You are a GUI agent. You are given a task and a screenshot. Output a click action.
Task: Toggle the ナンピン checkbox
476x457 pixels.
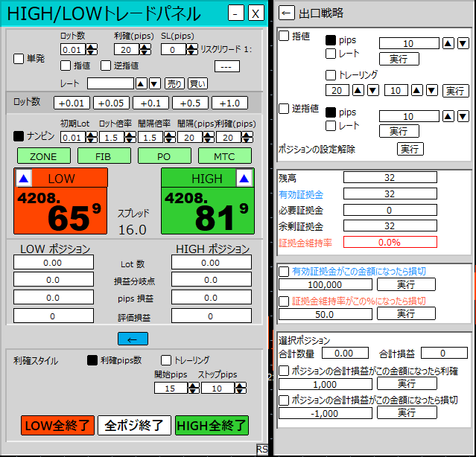19,137
